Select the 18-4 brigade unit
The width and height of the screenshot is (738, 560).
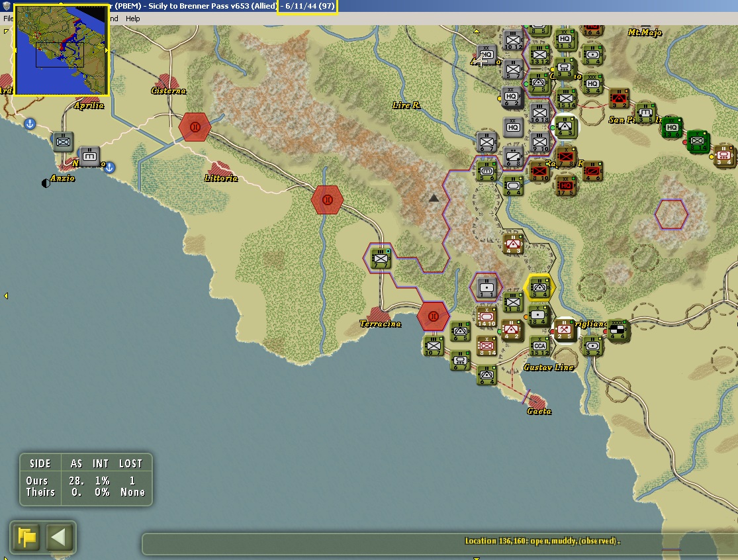click(x=537, y=315)
